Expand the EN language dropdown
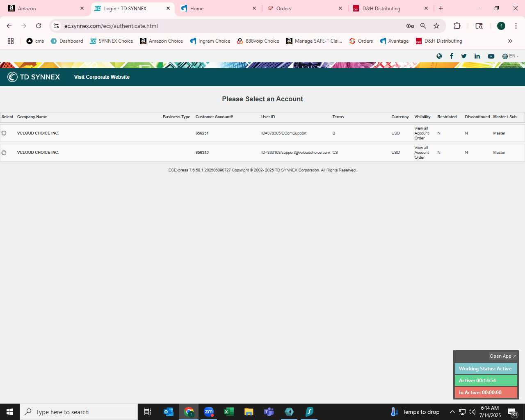 pos(511,56)
